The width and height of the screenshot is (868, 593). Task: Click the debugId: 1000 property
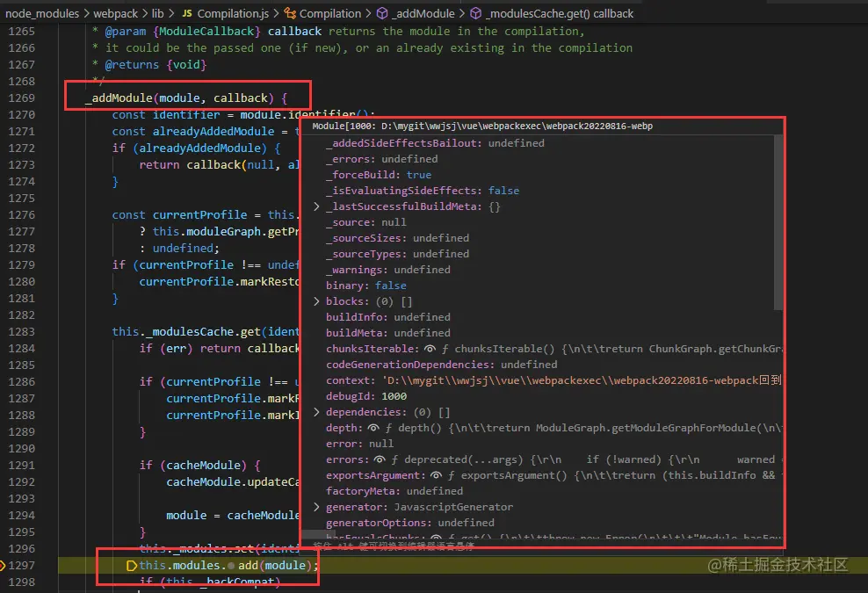pyautogui.click(x=365, y=396)
